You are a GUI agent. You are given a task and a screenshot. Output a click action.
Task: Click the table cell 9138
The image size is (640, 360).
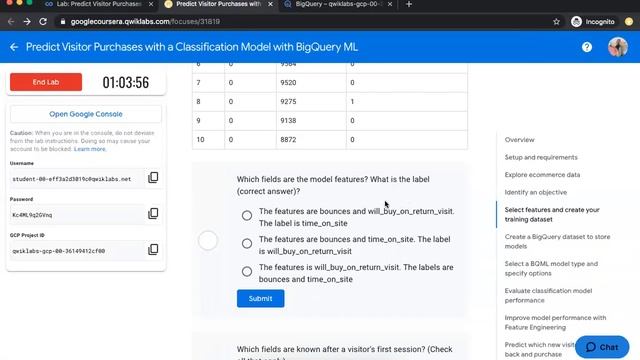[311, 121]
